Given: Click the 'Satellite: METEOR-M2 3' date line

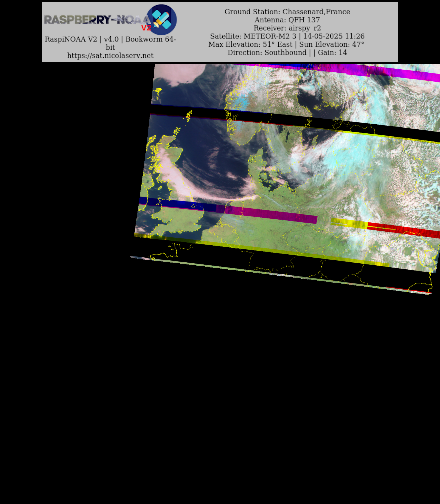Looking at the screenshot, I should 287,36.
